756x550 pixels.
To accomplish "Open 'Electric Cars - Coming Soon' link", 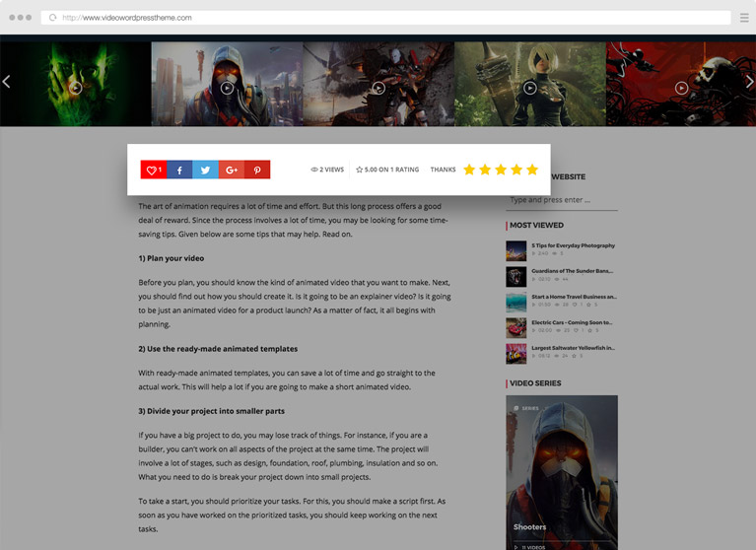I will [x=572, y=322].
